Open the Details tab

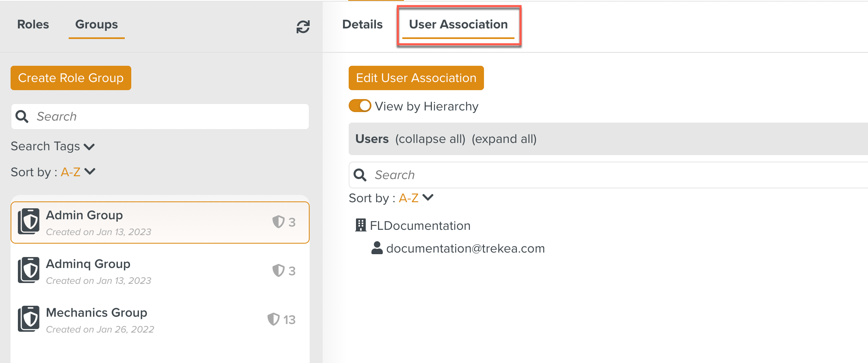pyautogui.click(x=362, y=24)
